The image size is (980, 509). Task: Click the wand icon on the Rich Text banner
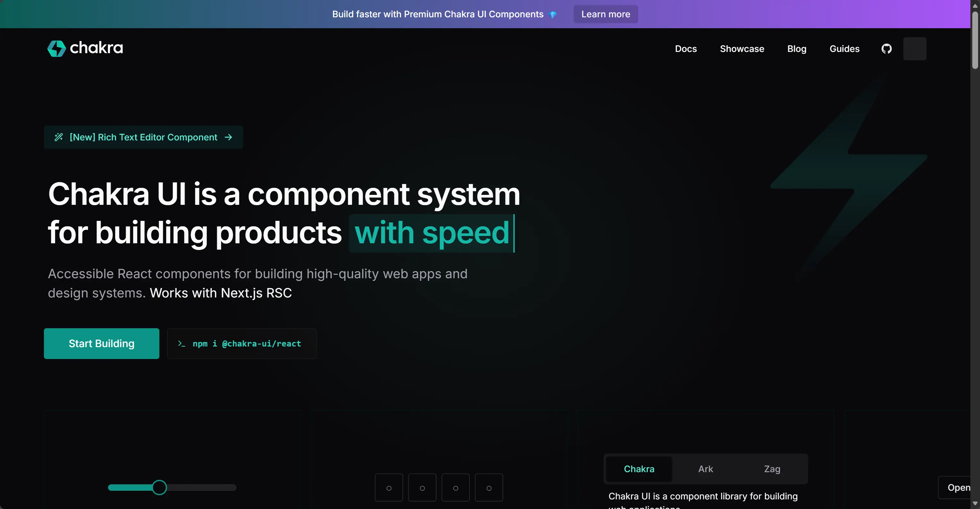click(59, 137)
